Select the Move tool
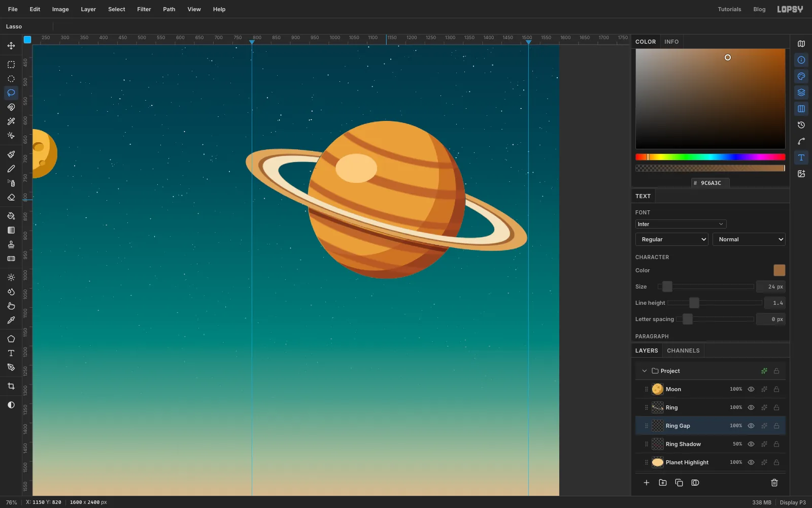Viewport: 812px width, 508px height. point(11,46)
